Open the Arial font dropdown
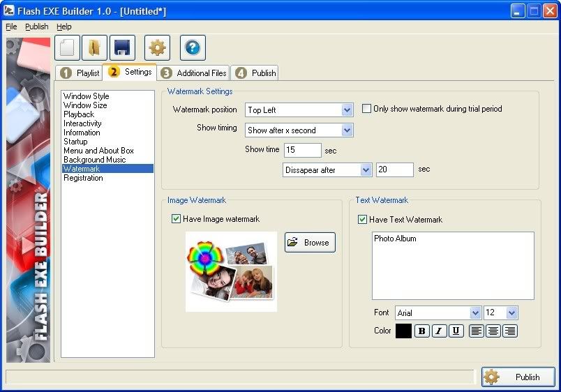561x392 pixels. [475, 314]
